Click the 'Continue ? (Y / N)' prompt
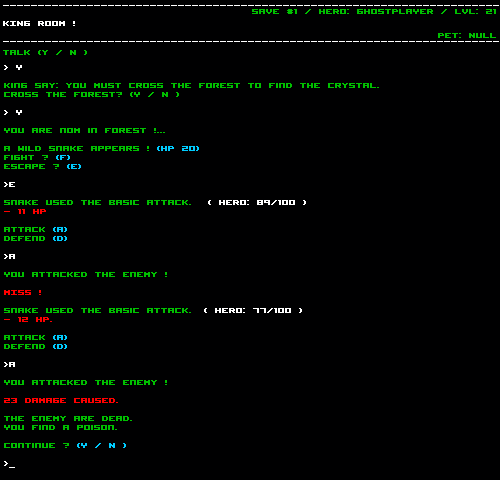 (65, 446)
